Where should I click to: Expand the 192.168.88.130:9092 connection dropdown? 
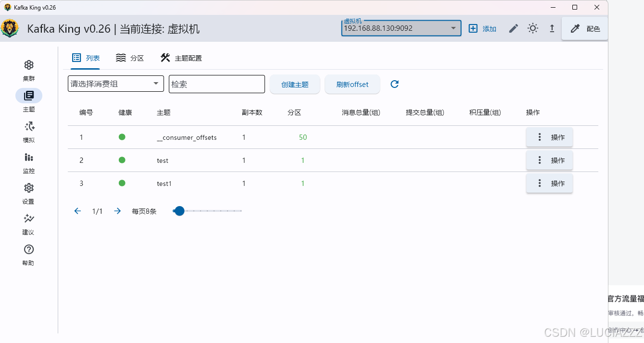pyautogui.click(x=401, y=28)
